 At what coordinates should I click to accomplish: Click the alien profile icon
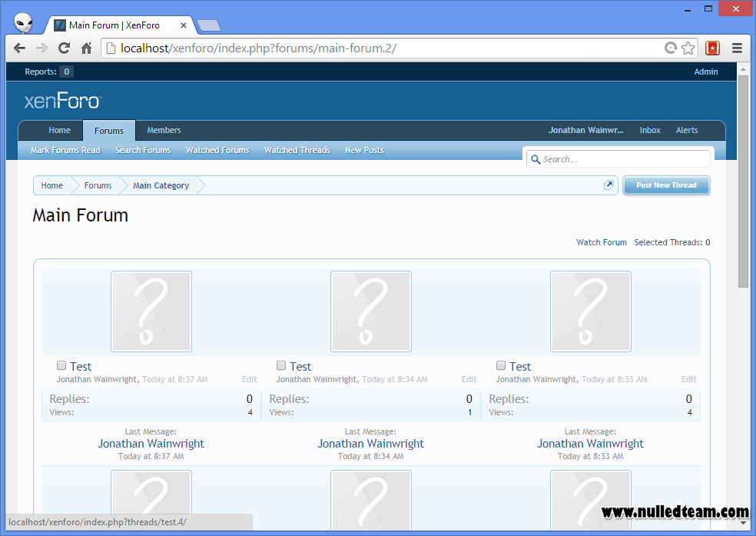tap(22, 22)
